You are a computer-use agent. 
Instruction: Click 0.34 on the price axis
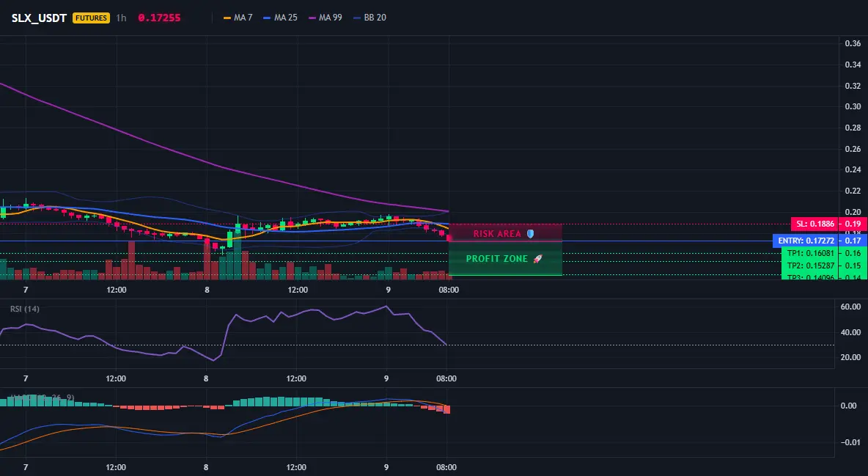click(853, 65)
